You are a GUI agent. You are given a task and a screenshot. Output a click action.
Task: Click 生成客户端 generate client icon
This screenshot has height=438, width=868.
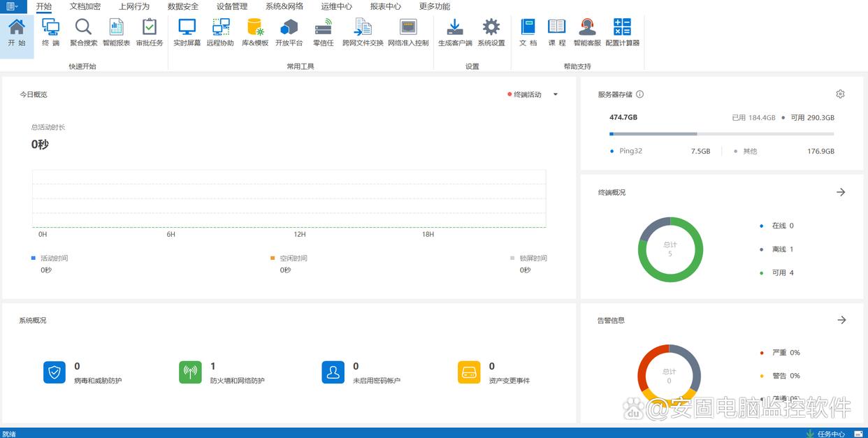455,32
